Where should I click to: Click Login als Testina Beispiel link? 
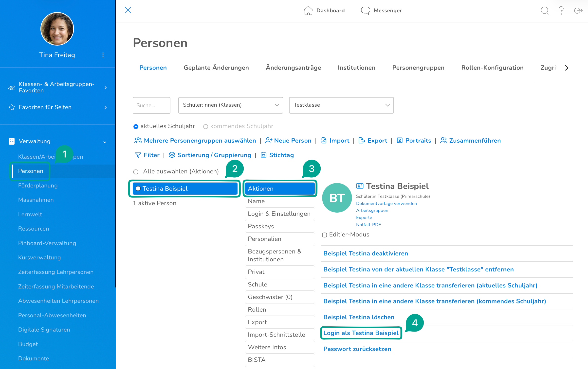[361, 333]
